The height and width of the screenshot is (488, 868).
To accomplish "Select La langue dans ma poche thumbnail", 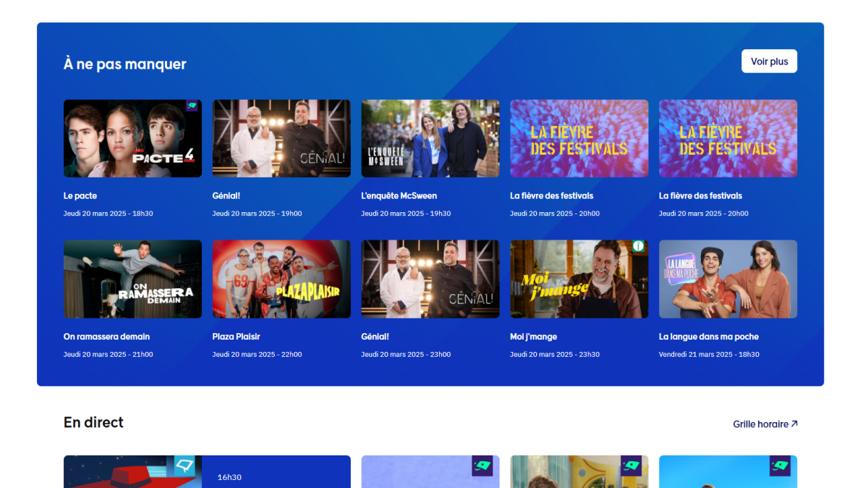I will [x=728, y=279].
